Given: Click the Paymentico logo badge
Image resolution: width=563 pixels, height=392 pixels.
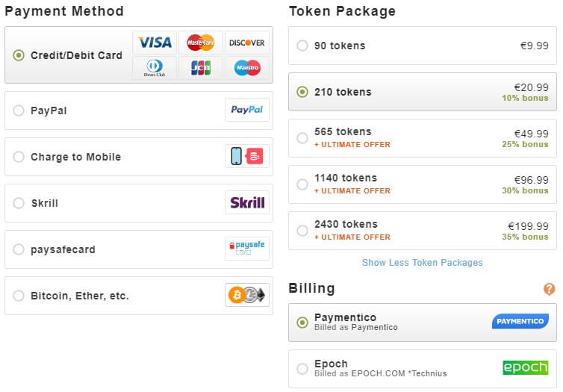Looking at the screenshot, I should [x=520, y=321].
